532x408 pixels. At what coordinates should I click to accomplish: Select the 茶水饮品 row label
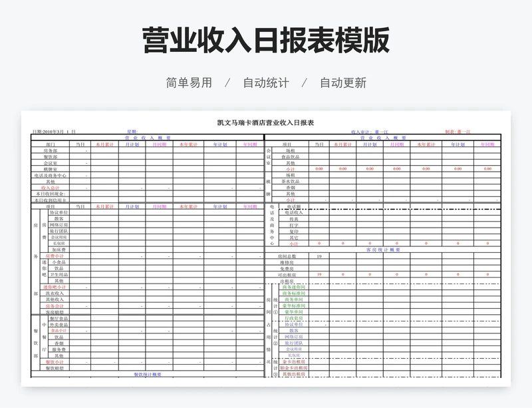pyautogui.click(x=290, y=182)
